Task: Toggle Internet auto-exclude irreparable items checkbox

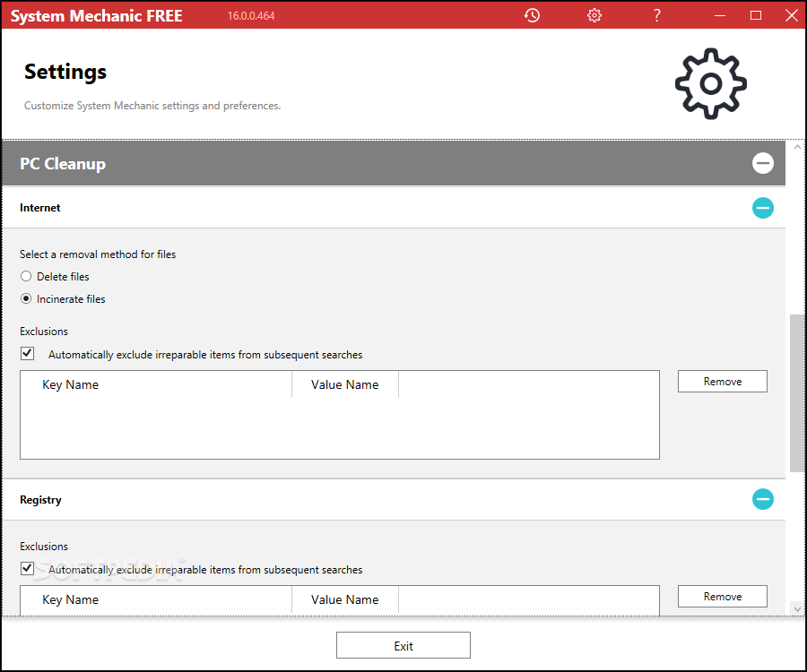Action: (27, 354)
